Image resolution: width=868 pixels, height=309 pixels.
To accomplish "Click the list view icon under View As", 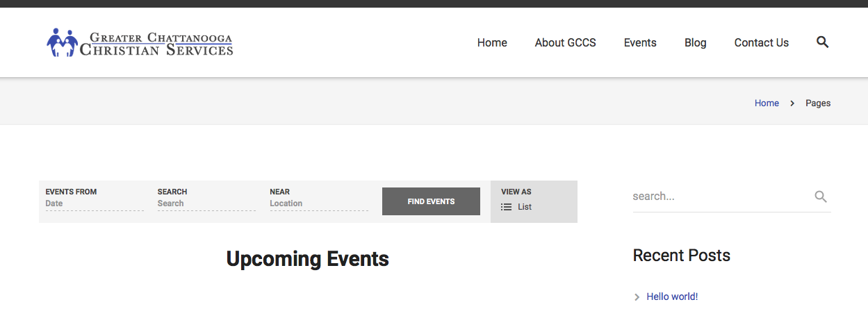I will [x=506, y=207].
